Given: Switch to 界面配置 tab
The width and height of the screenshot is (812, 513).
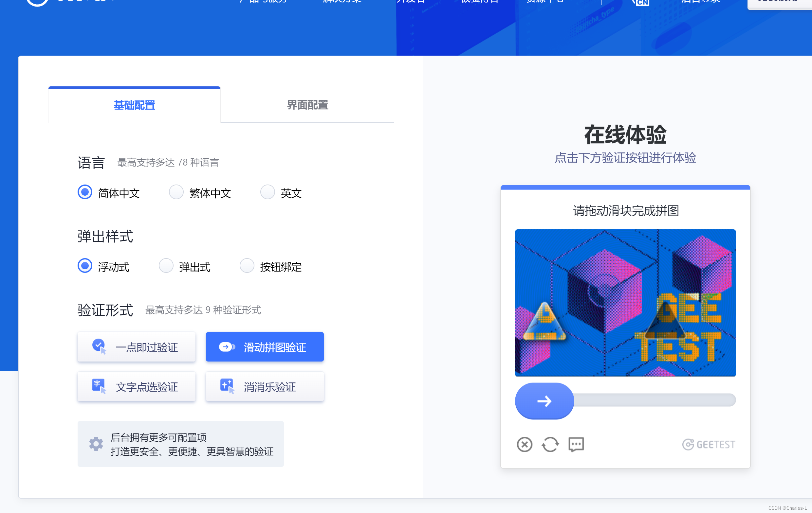Looking at the screenshot, I should pyautogui.click(x=307, y=105).
